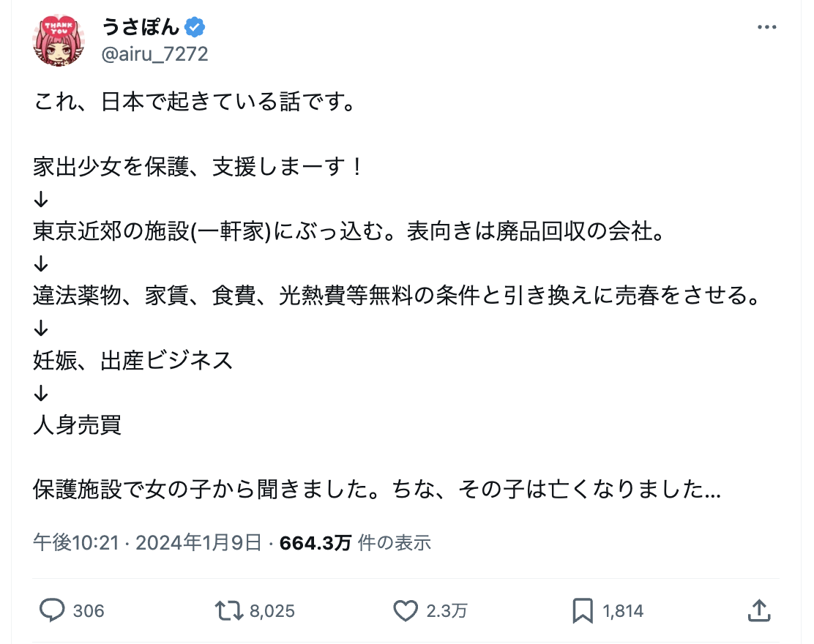Image resolution: width=814 pixels, height=644 pixels.
Task: Open the three-dot more options menu
Action: (766, 28)
